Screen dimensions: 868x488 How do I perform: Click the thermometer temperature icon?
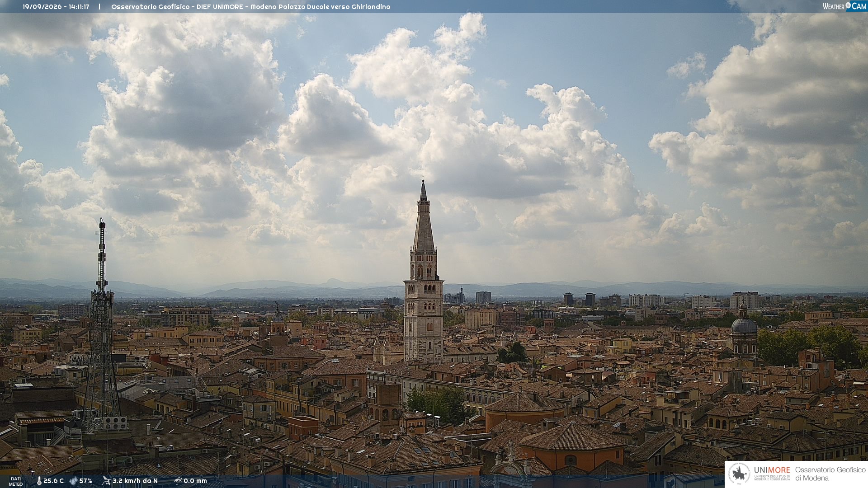click(x=39, y=481)
